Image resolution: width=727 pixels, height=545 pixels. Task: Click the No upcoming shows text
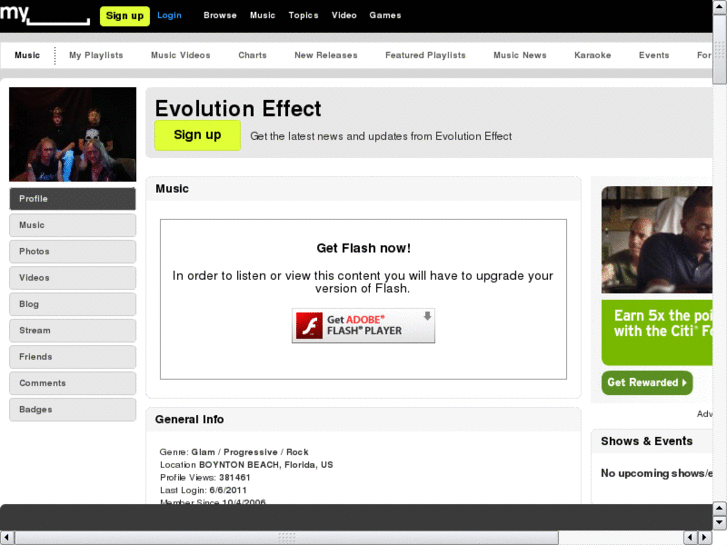point(657,473)
